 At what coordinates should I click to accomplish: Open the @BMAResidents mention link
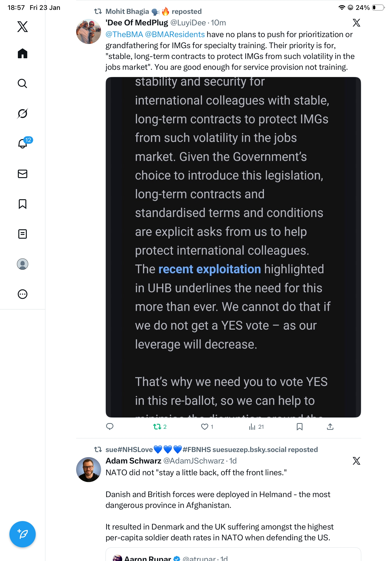pyautogui.click(x=175, y=35)
